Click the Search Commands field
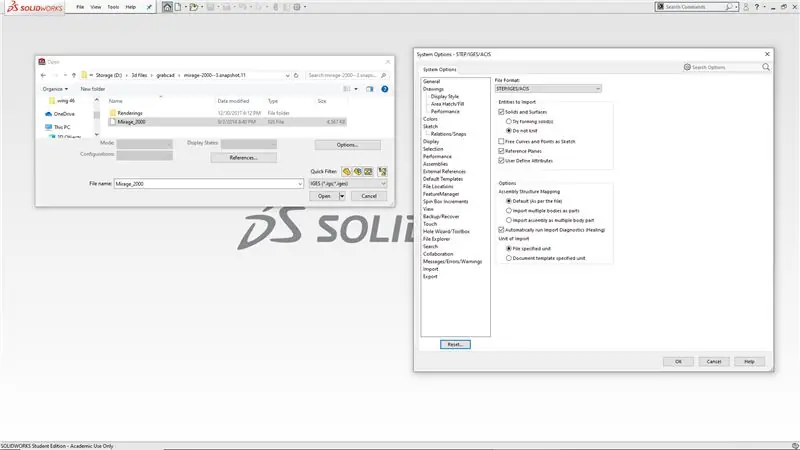 click(697, 7)
